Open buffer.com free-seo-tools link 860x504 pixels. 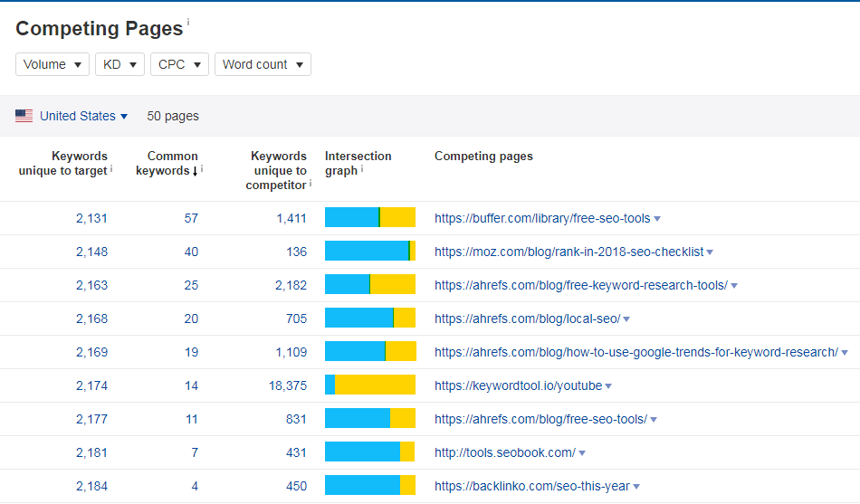[x=542, y=218]
